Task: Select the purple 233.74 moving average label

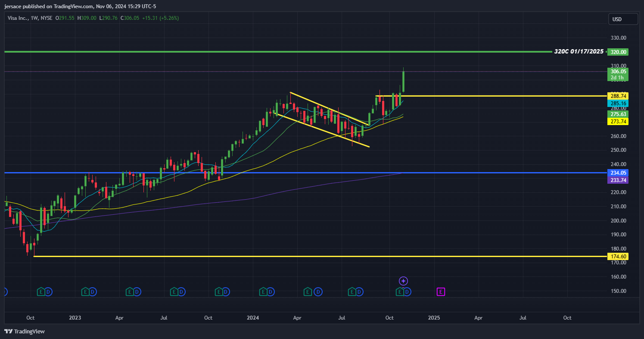Action: [618, 180]
